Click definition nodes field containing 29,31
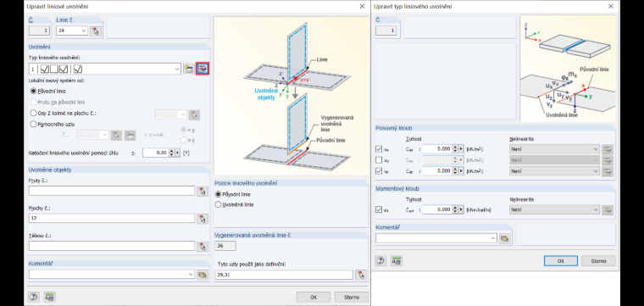This screenshot has width=644, height=306. [284, 275]
